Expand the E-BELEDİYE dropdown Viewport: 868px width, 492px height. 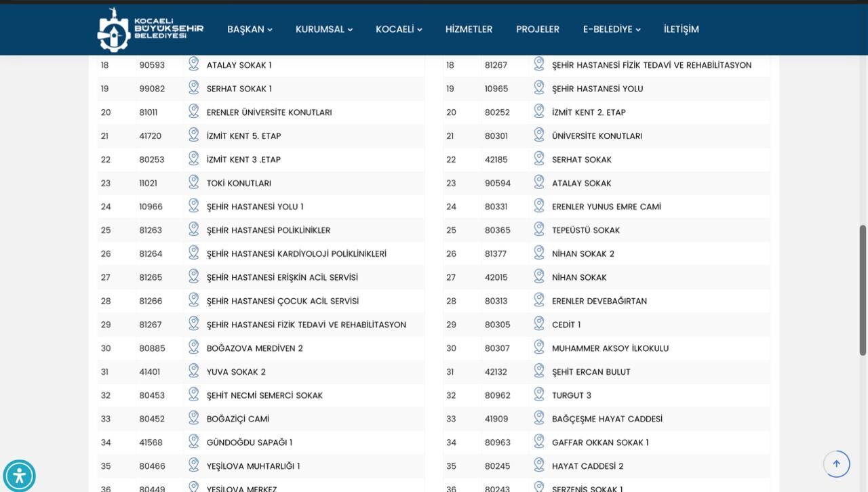coord(612,29)
